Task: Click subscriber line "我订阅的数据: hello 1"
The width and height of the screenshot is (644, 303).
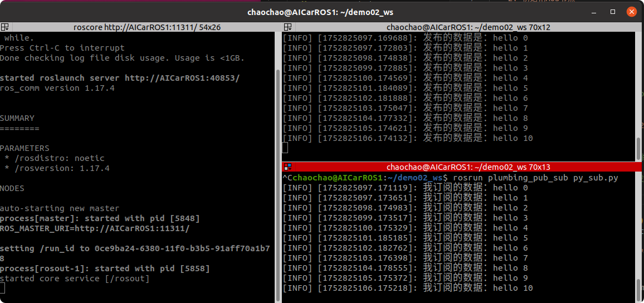Action: point(406,198)
